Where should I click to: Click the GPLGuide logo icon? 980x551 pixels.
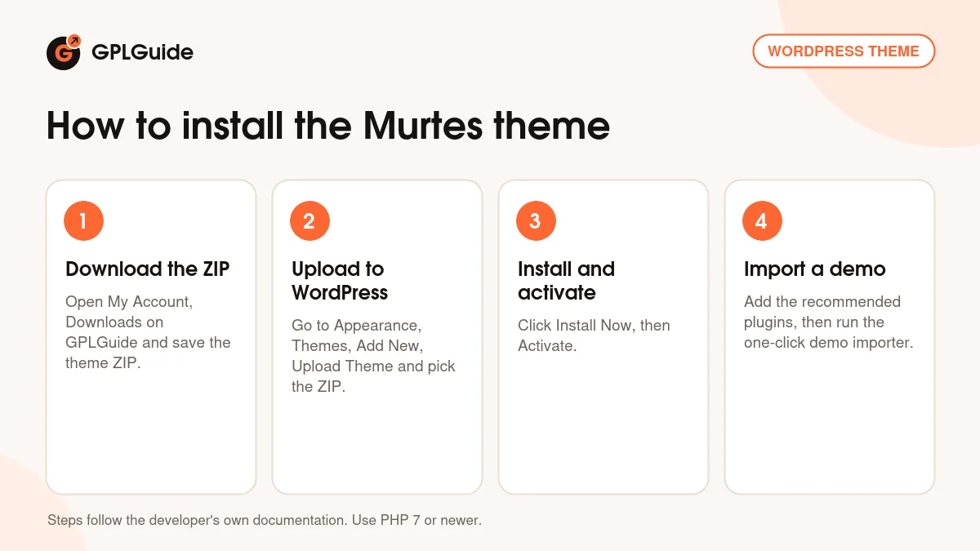[64, 52]
